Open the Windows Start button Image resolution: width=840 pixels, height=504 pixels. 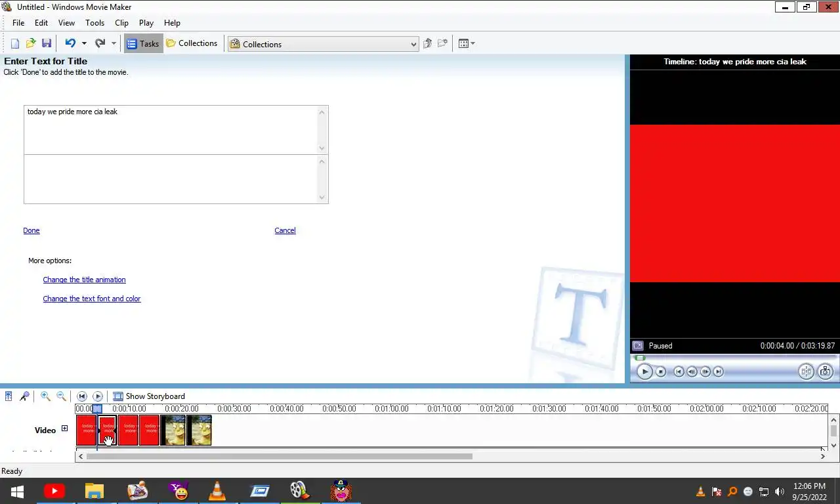(x=18, y=491)
